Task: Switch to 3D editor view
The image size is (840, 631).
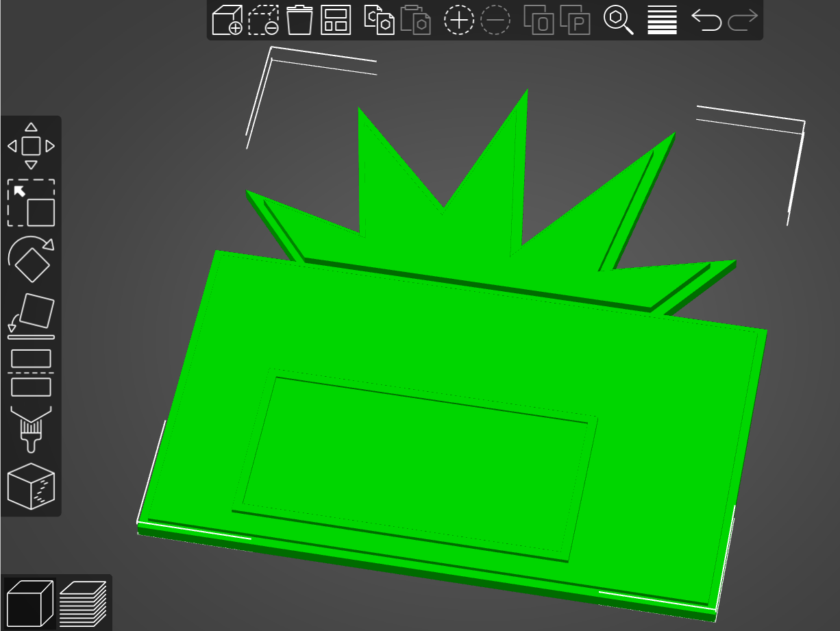Action: (29, 602)
